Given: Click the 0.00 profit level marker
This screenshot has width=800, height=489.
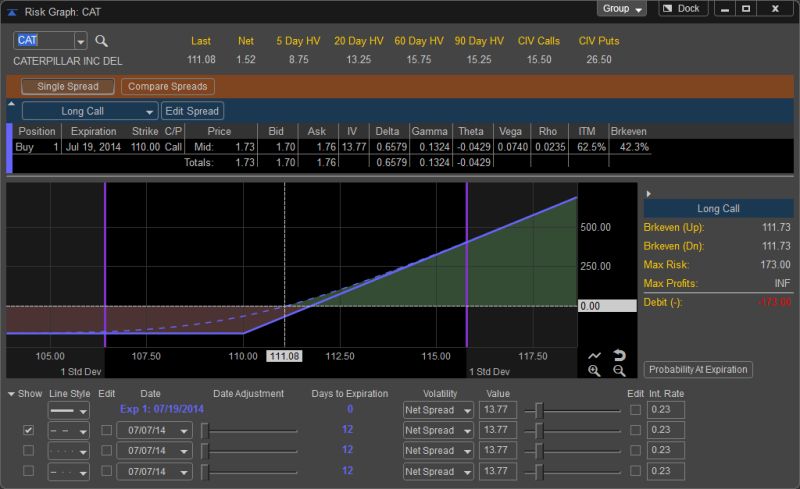Looking at the screenshot, I should pyautogui.click(x=607, y=306).
